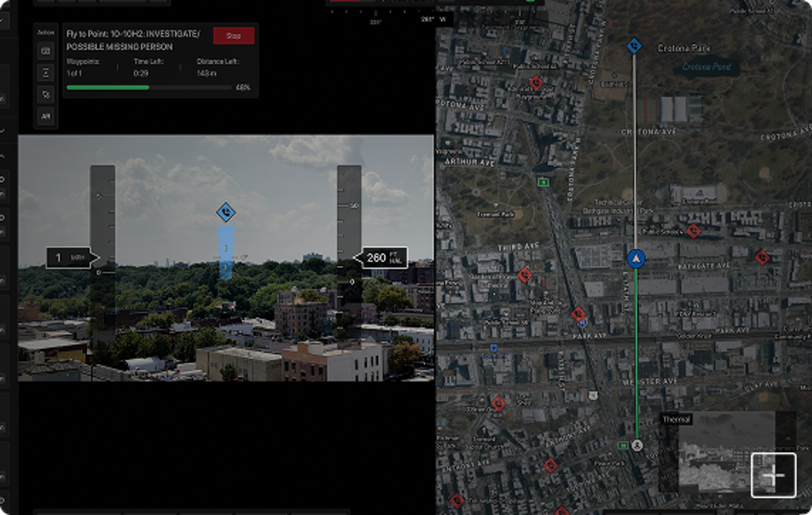This screenshot has height=515, width=812.
Task: Click the red call marker southwest of Webster Ave
Action: tap(498, 403)
